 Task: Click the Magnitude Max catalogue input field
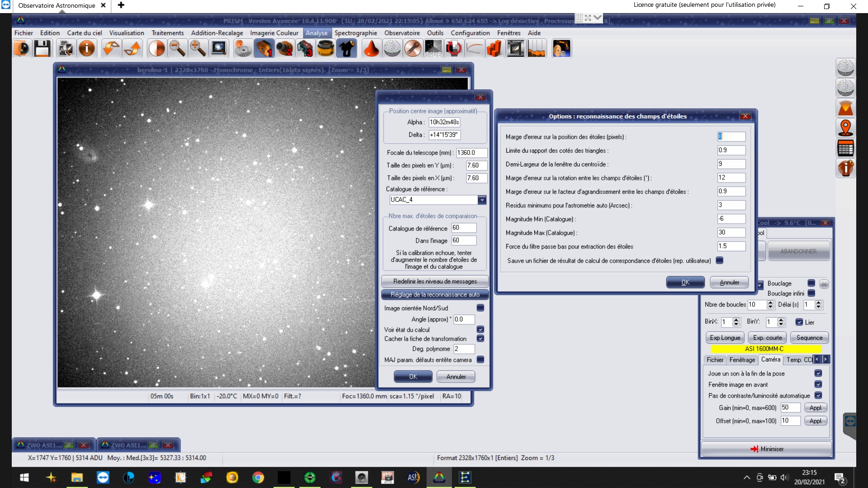pyautogui.click(x=731, y=232)
